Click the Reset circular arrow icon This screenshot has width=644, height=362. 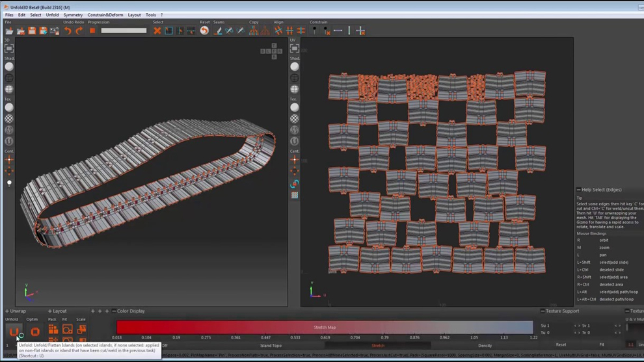tap(204, 31)
